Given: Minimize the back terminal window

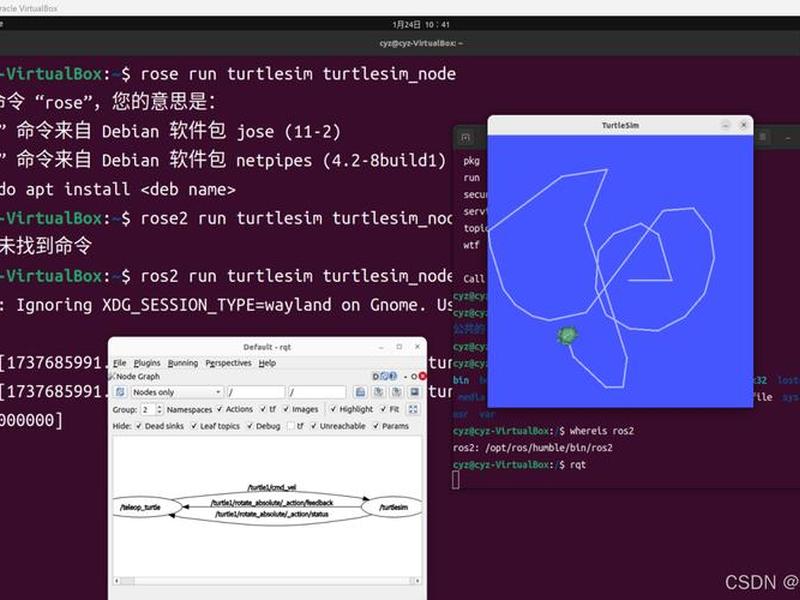Looking at the screenshot, I should click(x=788, y=137).
